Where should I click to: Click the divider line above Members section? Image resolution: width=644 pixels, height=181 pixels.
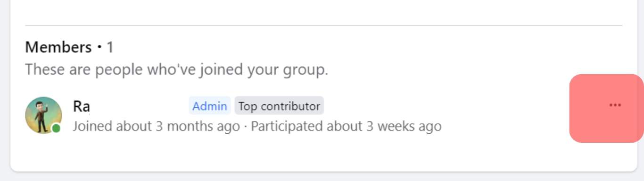point(323,25)
